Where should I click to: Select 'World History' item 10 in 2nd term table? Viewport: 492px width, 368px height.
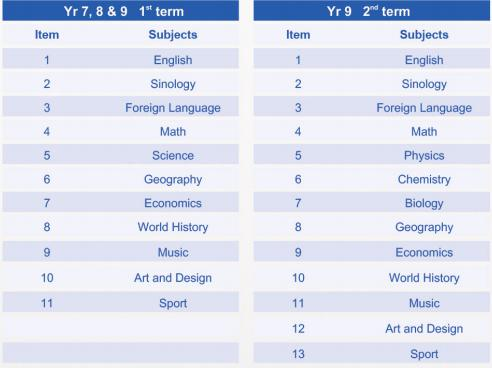[x=424, y=278]
